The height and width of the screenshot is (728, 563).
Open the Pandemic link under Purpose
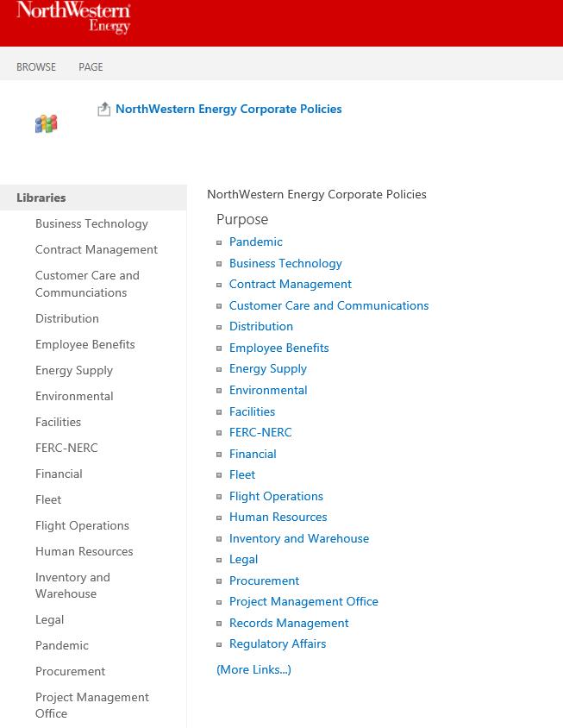tap(256, 242)
